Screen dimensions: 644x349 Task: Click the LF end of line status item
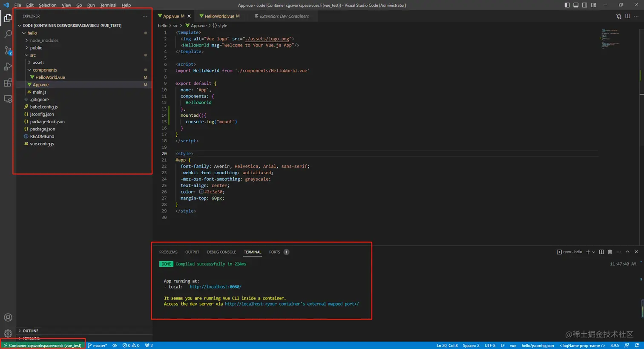[503, 345]
